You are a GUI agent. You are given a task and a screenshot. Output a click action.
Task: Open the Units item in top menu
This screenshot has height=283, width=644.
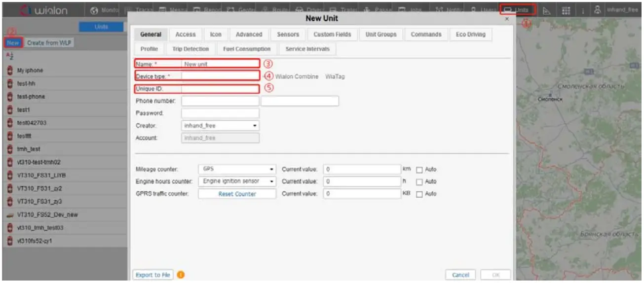(517, 10)
